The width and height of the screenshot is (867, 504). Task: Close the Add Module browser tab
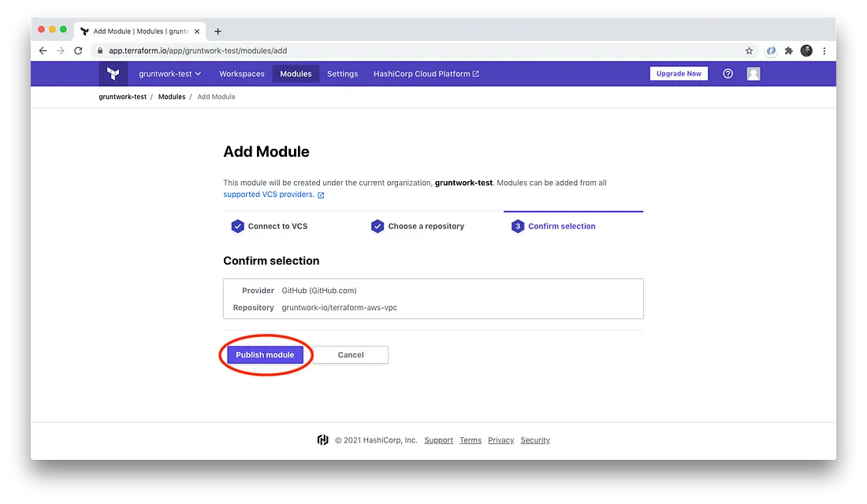pyautogui.click(x=197, y=31)
